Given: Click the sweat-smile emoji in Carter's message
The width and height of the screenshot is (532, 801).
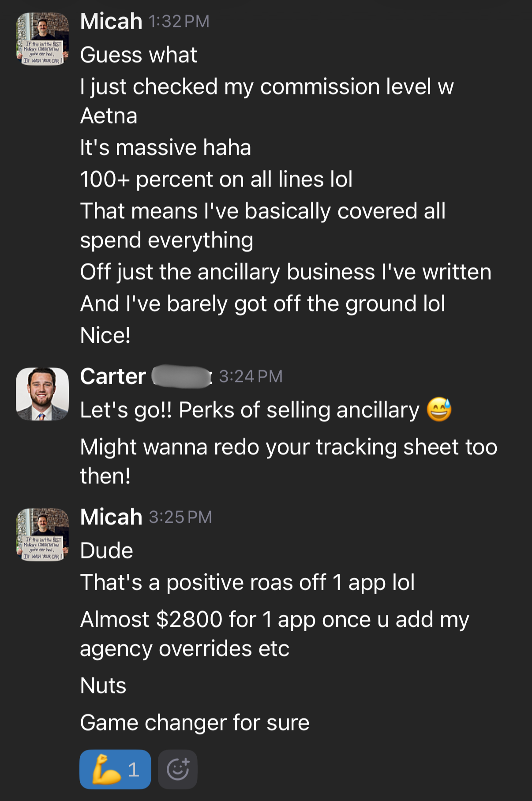Looking at the screenshot, I should click(x=439, y=409).
